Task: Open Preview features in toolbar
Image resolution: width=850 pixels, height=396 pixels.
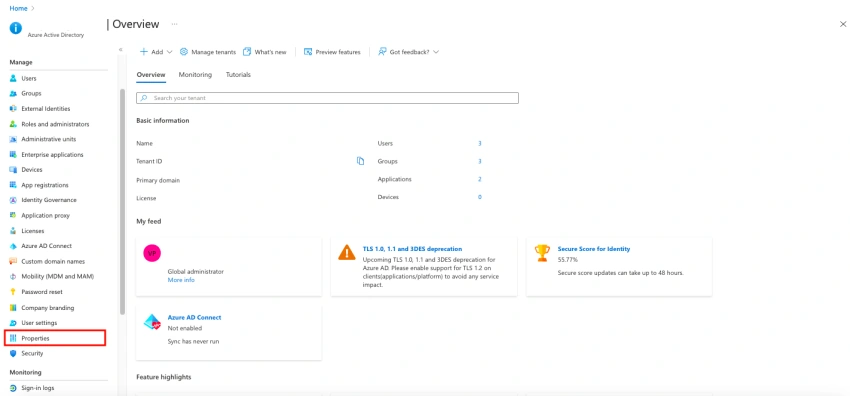Action: (332, 52)
